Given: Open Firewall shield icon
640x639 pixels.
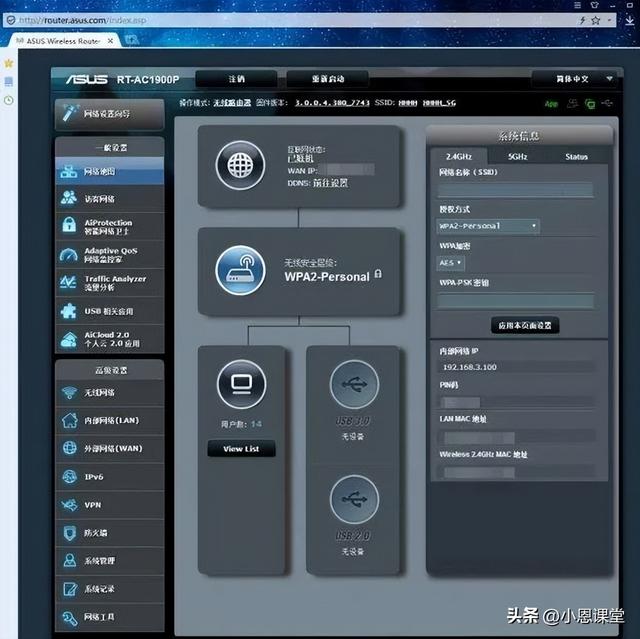Looking at the screenshot, I should pyautogui.click(x=70, y=533).
